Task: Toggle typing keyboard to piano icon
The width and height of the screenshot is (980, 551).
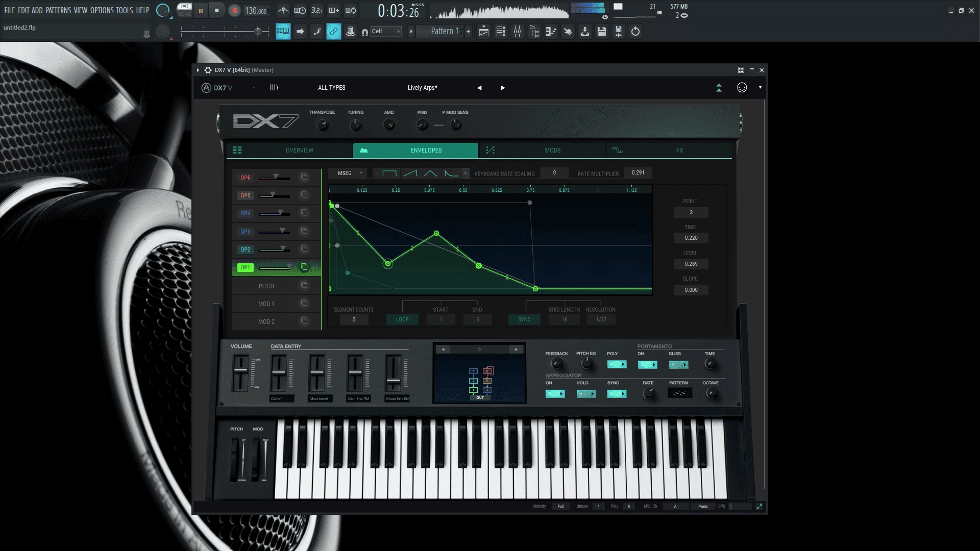Action: pyautogui.click(x=283, y=32)
